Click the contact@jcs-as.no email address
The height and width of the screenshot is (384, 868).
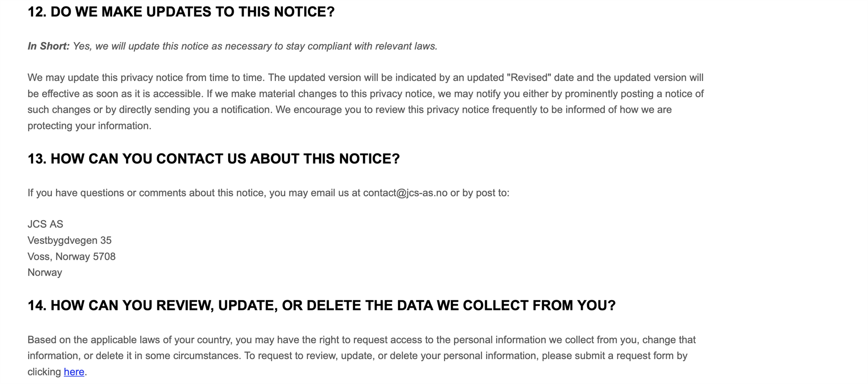click(x=405, y=193)
